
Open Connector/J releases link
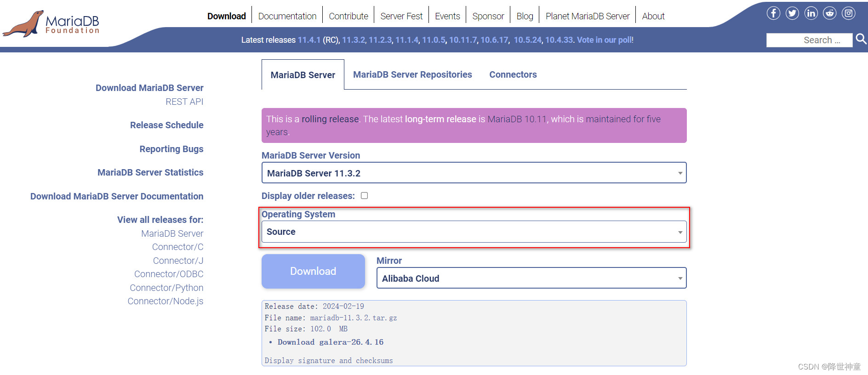[178, 261]
